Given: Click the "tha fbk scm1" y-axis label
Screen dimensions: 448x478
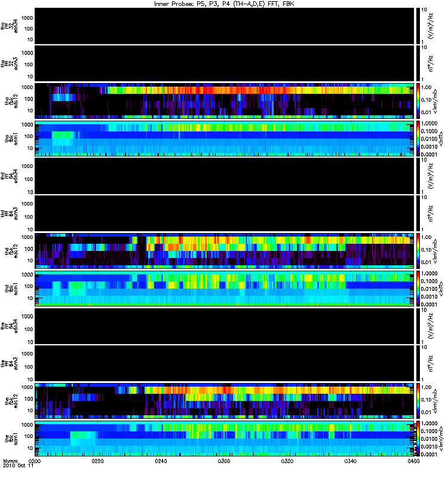Looking at the screenshot, I should pos(11,139).
